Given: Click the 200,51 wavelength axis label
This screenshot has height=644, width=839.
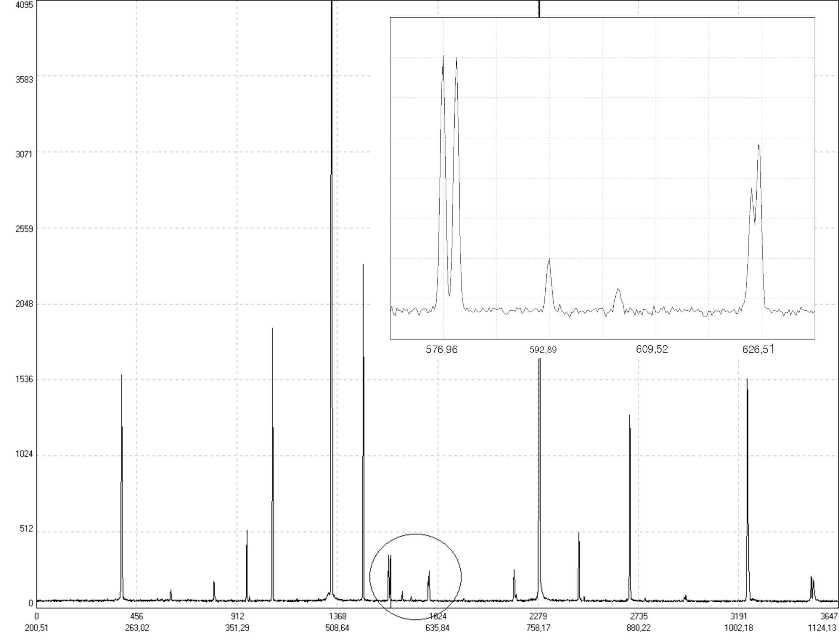Looking at the screenshot, I should coord(36,628).
